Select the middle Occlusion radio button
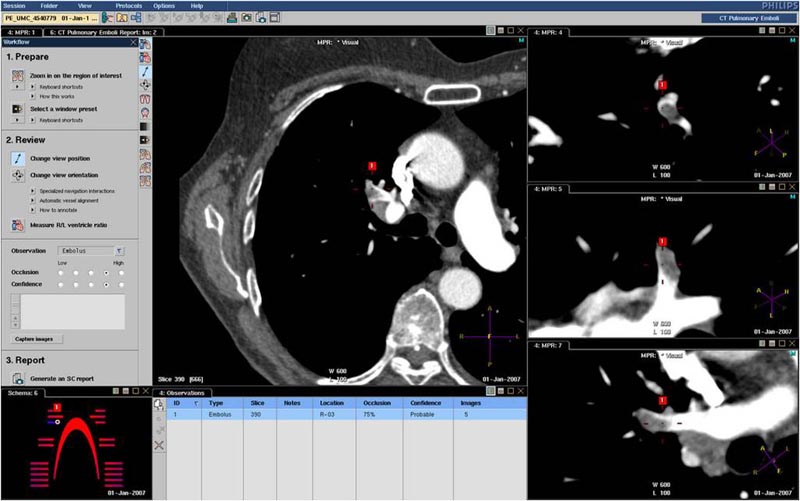This screenshot has height=501, width=800. click(91, 273)
